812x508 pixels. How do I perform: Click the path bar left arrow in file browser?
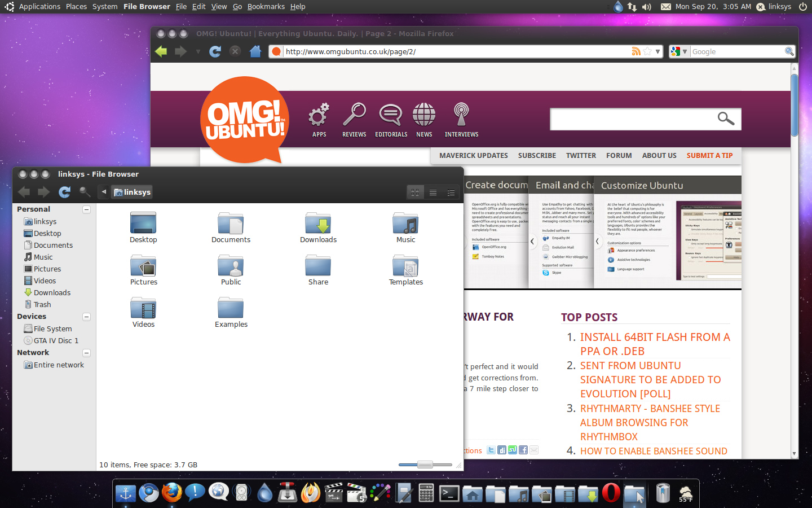click(x=104, y=192)
